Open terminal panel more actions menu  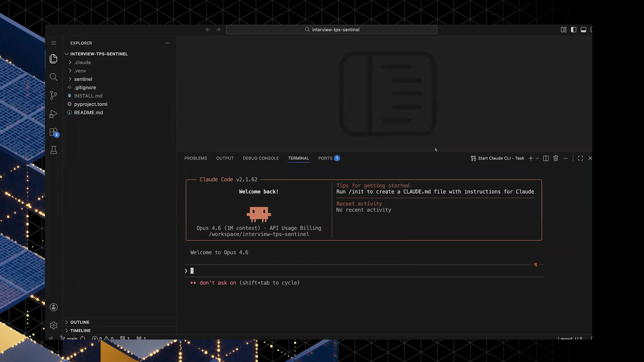tap(566, 158)
